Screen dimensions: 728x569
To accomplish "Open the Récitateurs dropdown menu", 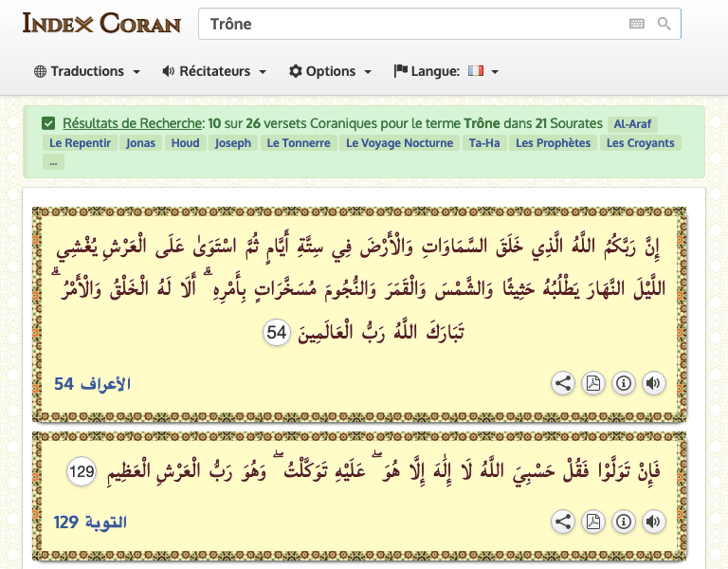I will [x=214, y=71].
